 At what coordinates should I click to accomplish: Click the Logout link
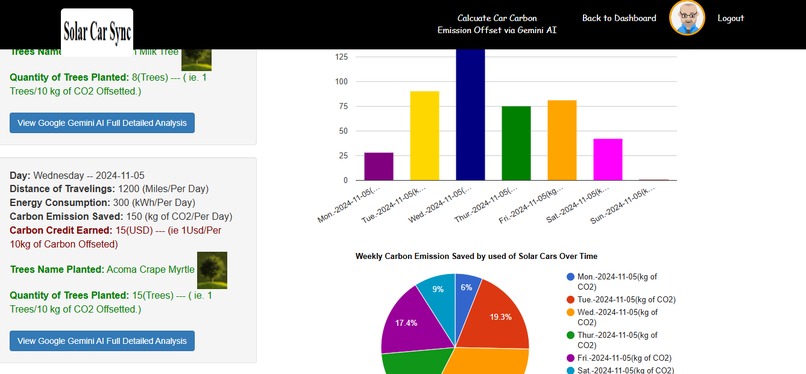[x=730, y=18]
